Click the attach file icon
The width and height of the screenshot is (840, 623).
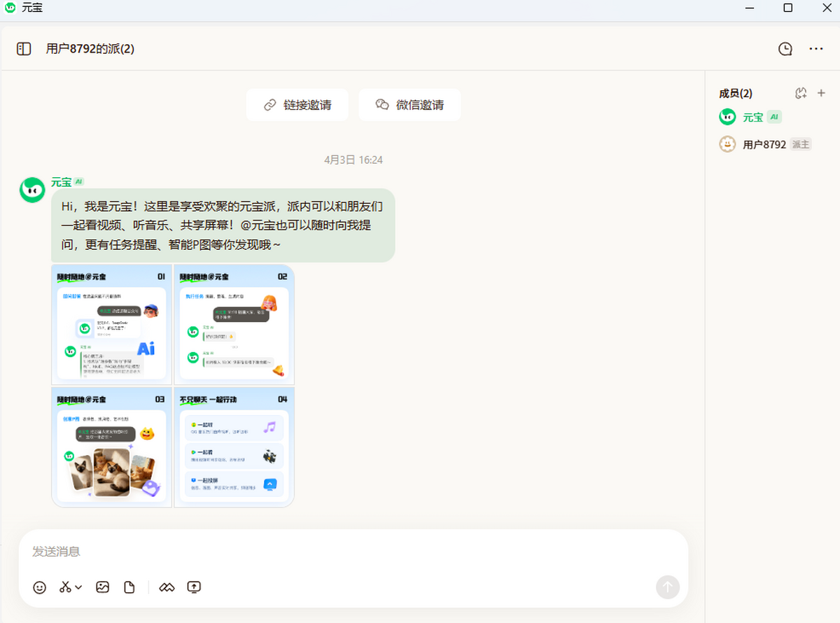[x=129, y=587]
